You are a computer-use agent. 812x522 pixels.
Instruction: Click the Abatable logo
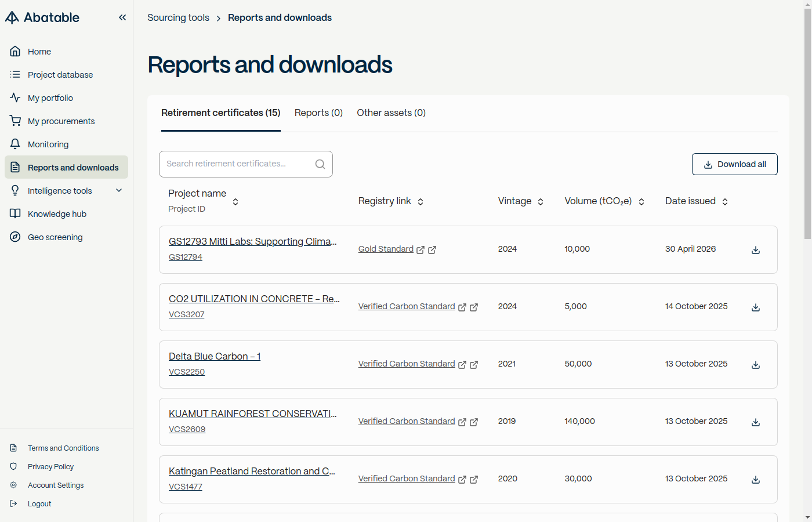click(42, 17)
